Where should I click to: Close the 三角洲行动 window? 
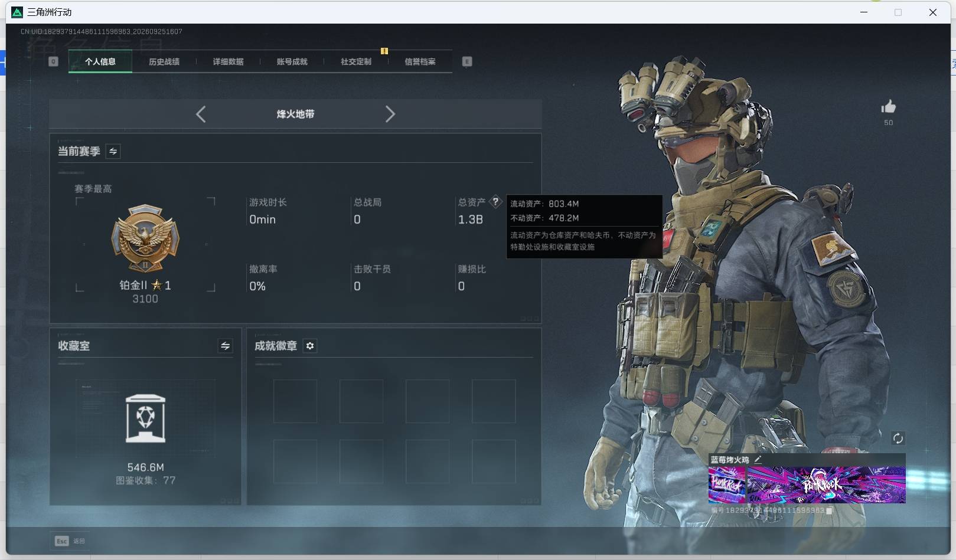[933, 12]
